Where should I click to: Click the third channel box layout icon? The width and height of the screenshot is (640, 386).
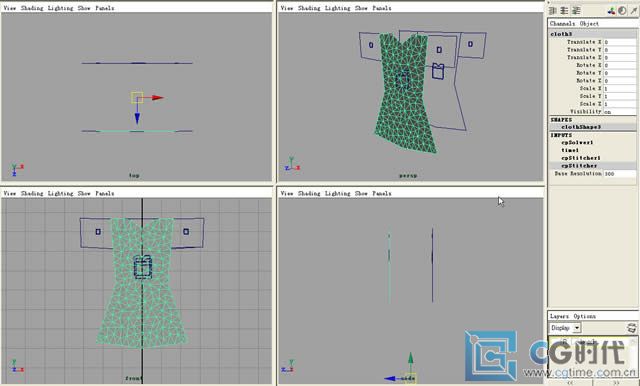coord(576,11)
